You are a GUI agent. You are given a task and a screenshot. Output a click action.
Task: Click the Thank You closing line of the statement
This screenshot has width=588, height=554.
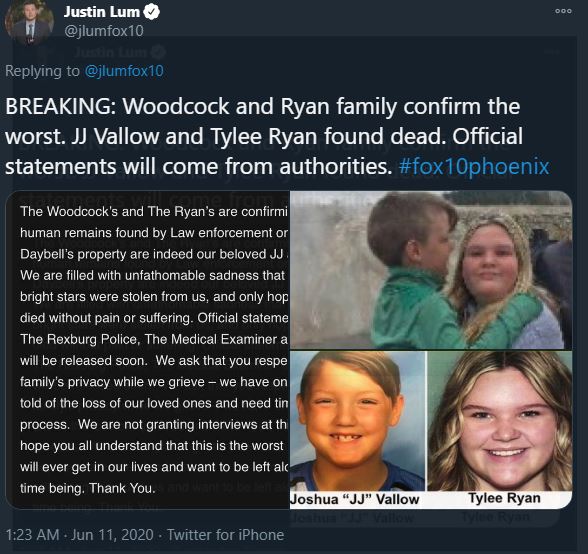coord(87,488)
